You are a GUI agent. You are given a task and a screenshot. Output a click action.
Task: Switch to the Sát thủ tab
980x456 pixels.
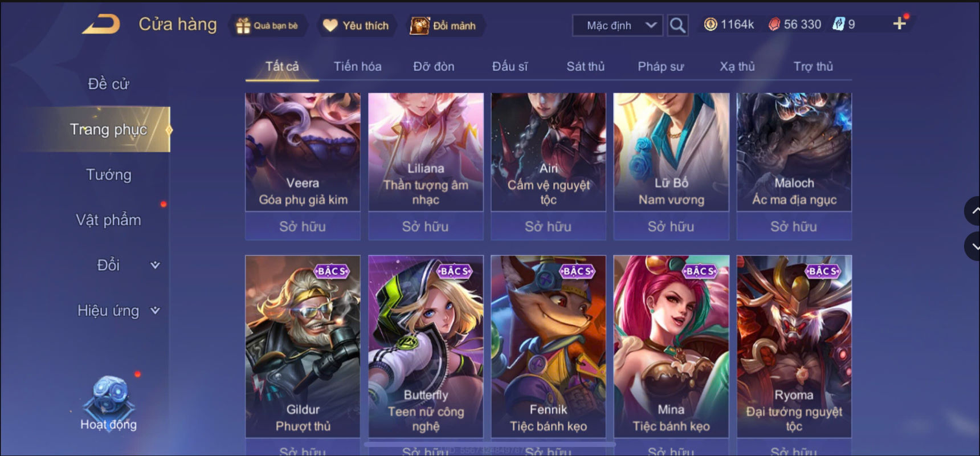pyautogui.click(x=585, y=67)
